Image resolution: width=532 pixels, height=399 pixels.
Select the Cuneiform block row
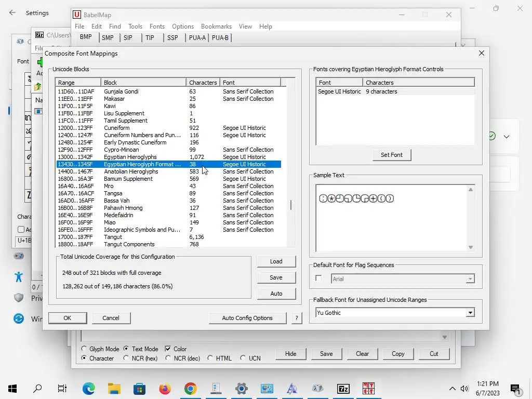tap(168, 128)
